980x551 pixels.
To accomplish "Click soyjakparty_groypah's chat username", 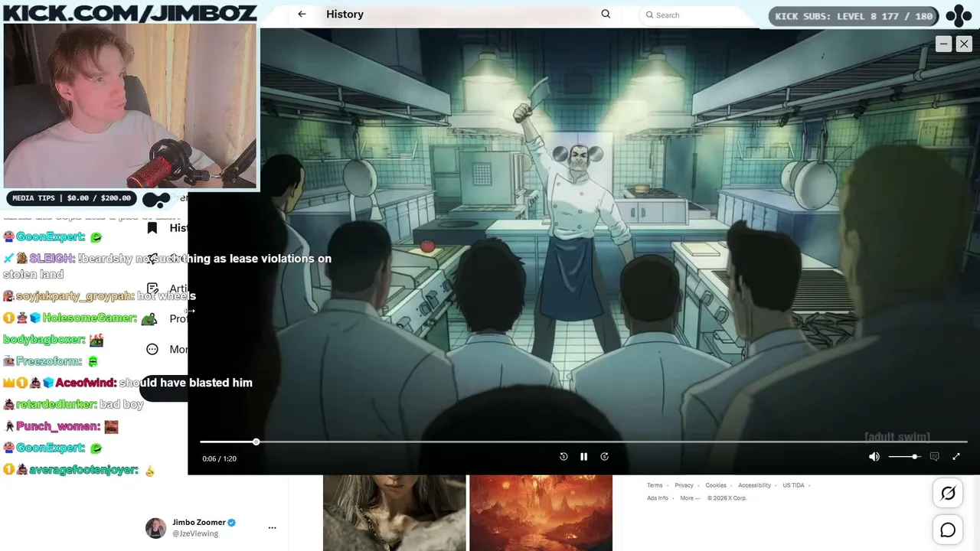I will tap(75, 296).
